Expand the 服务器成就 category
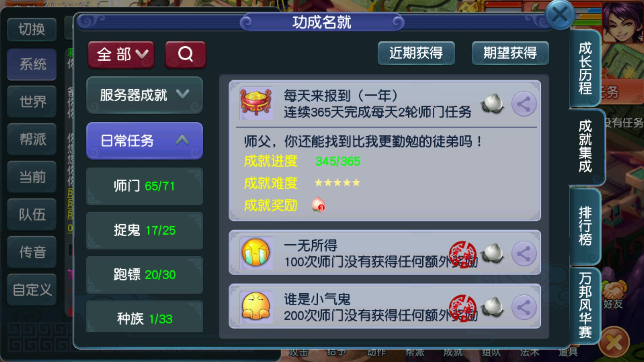This screenshot has width=644, height=362. point(145,95)
